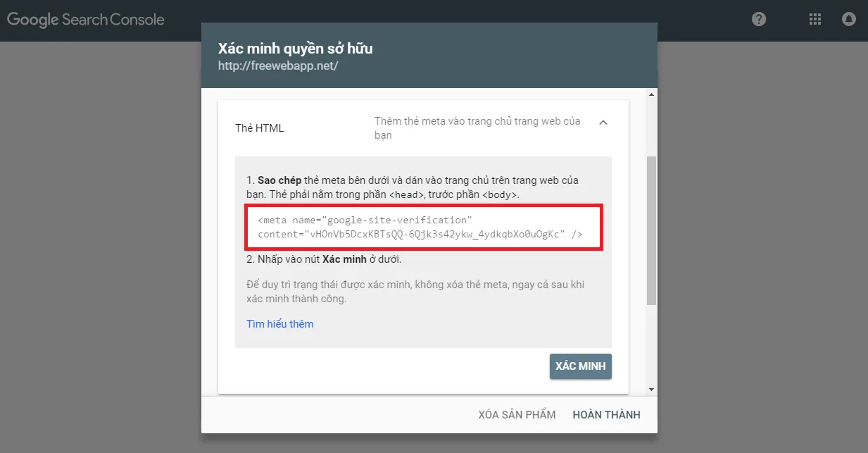The image size is (868, 453).
Task: Open the notifications bell icon
Action: 849,20
